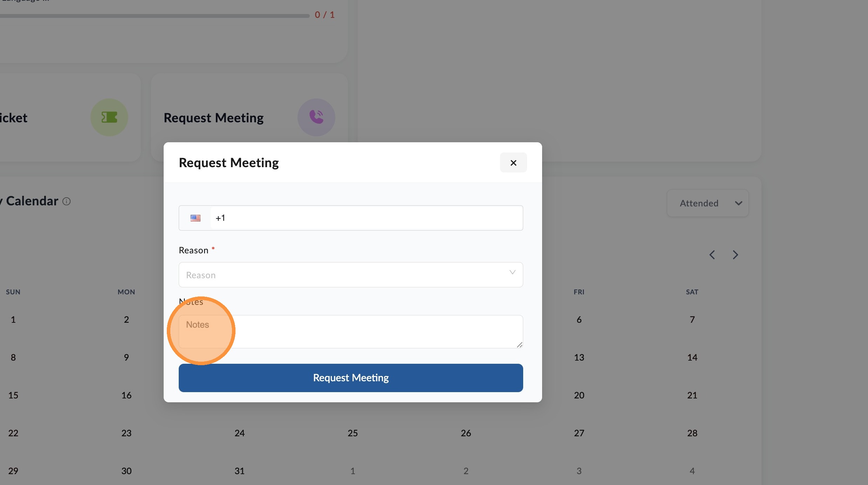The height and width of the screenshot is (485, 868).
Task: Click the phone number input field
Action: click(x=367, y=218)
